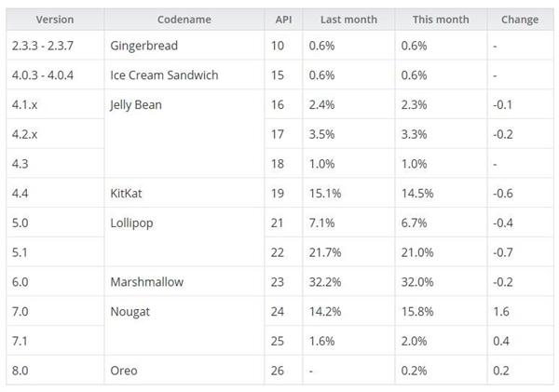
Task: Click the Codename column header
Action: 184,20
